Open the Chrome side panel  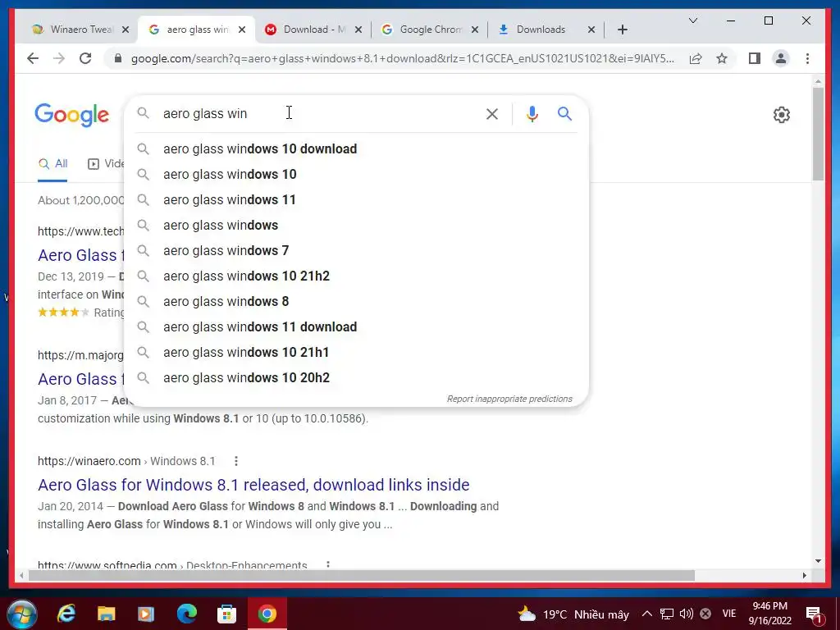(x=755, y=58)
